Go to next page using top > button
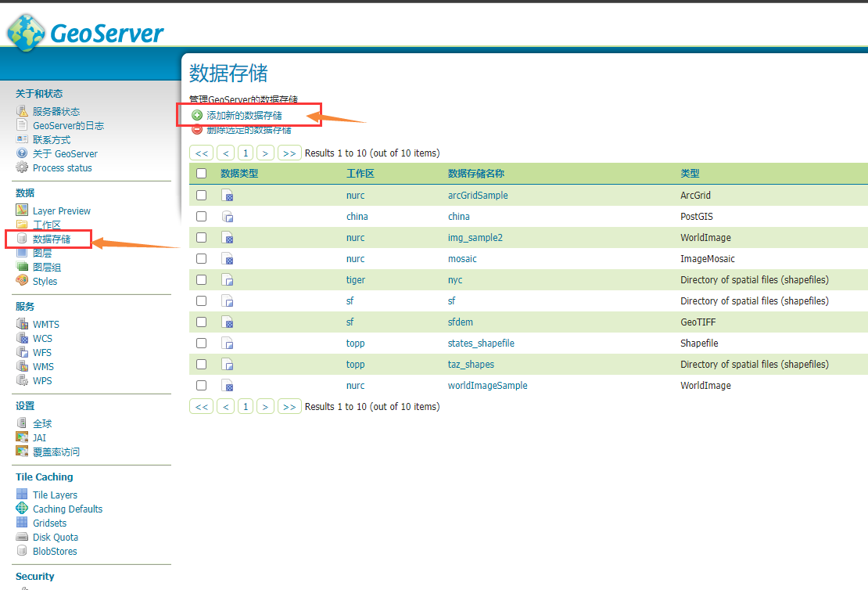Screen dimensions: 868x590 [265, 153]
